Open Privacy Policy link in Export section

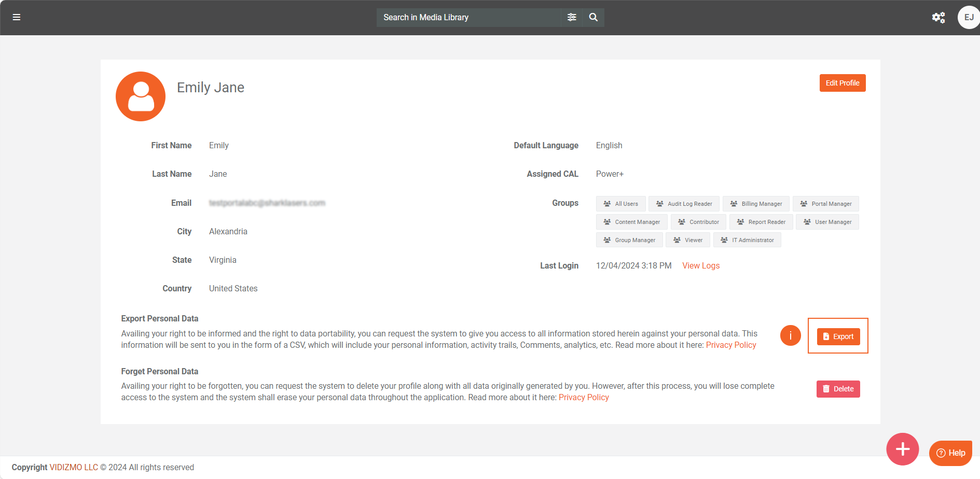(730, 345)
